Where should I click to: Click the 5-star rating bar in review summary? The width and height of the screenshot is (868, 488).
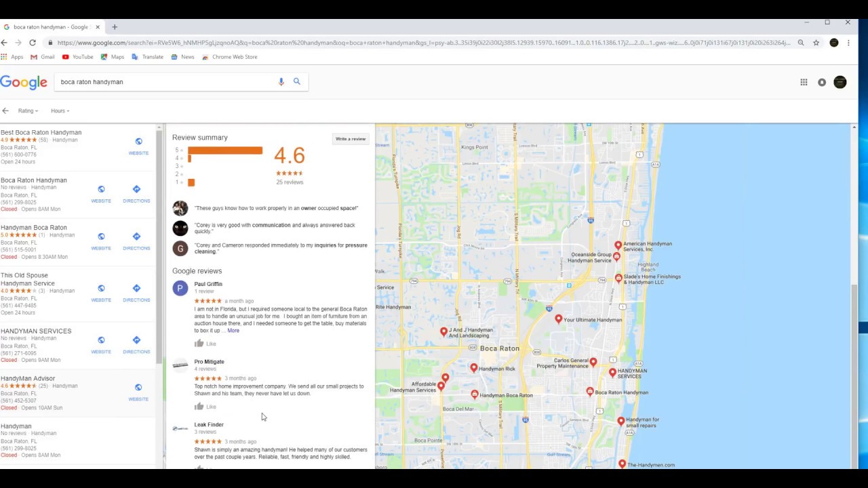click(225, 150)
